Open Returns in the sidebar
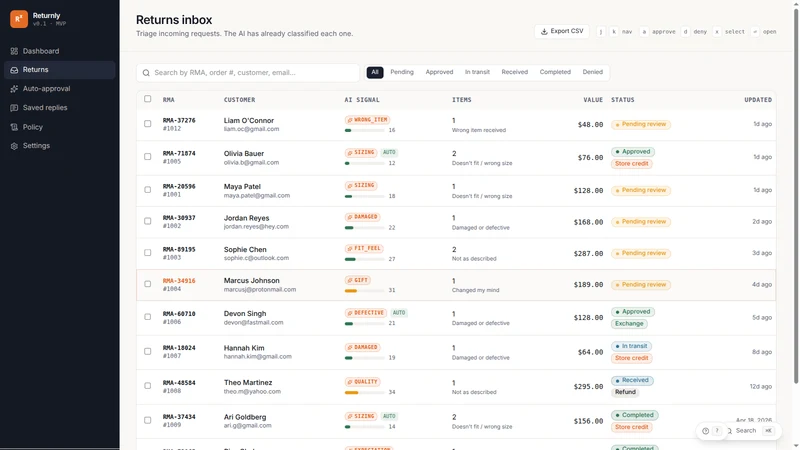The height and width of the screenshot is (450, 800). (x=59, y=70)
